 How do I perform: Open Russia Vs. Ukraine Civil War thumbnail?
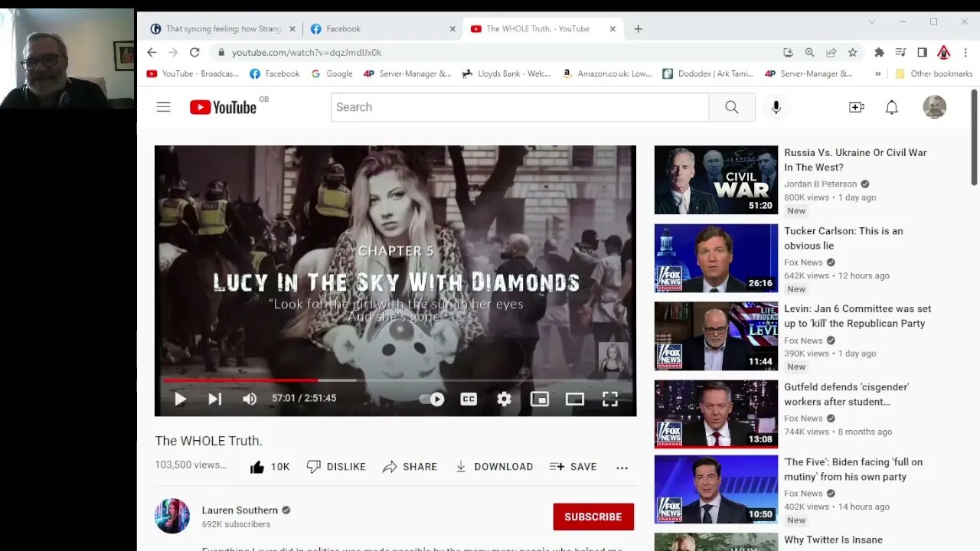(716, 180)
